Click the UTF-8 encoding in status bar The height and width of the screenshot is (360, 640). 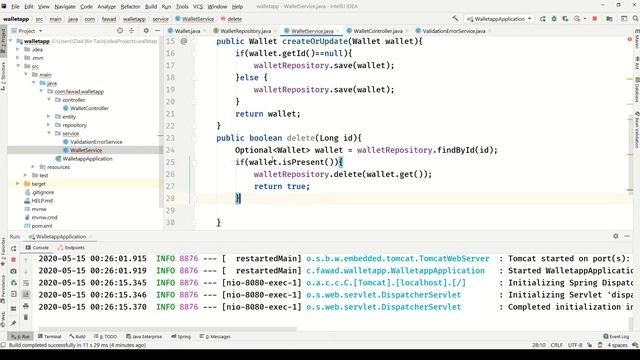tap(575, 345)
